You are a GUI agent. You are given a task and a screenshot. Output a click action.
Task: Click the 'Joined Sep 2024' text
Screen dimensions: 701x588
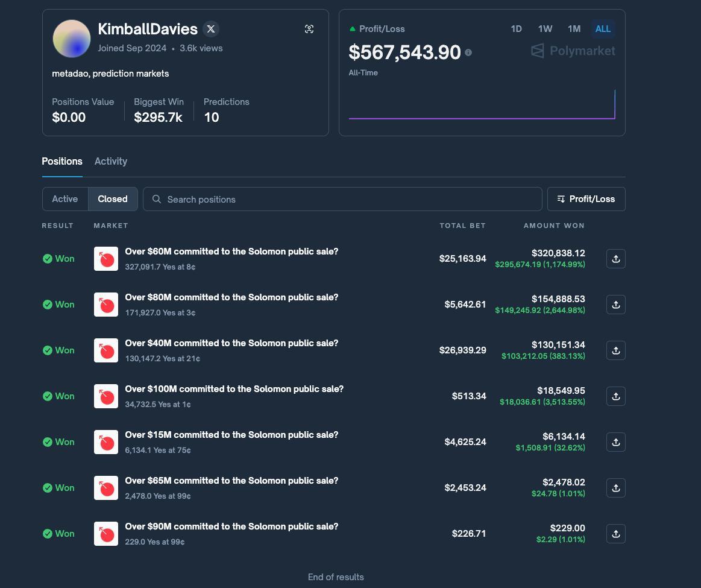132,48
